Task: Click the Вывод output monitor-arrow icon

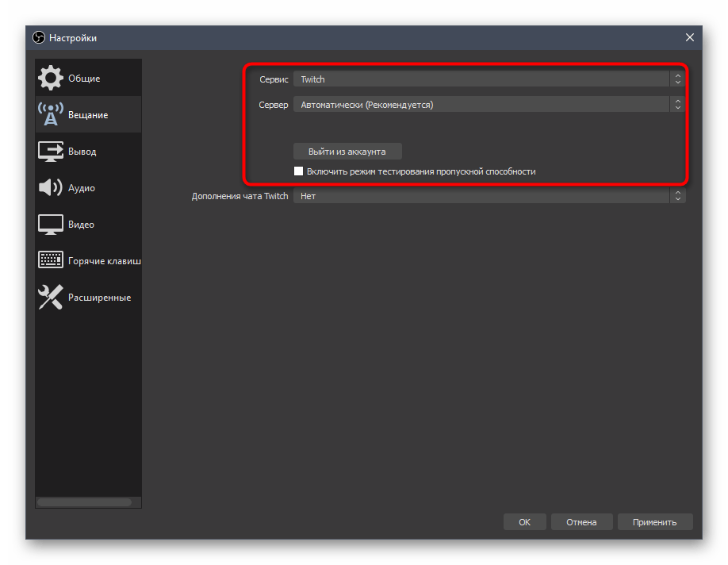Action: coord(51,152)
